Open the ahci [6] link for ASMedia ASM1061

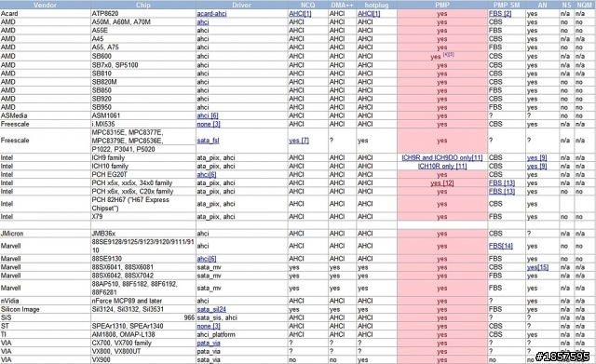coord(208,115)
